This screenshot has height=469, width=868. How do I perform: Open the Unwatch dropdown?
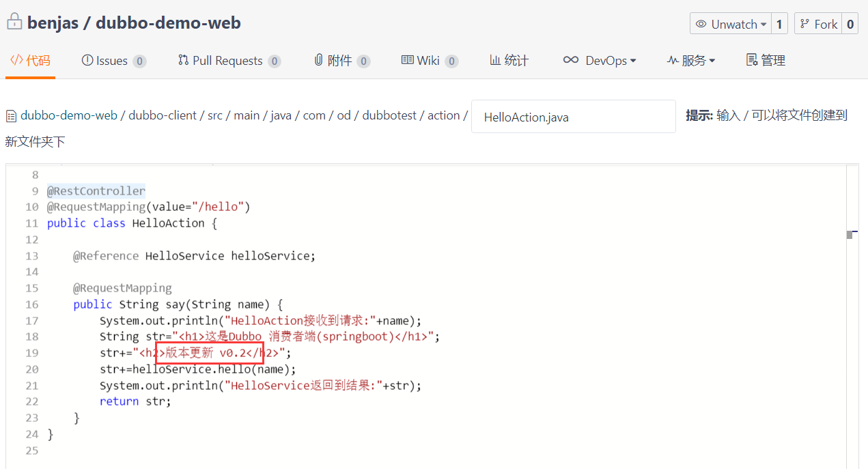[x=731, y=24]
